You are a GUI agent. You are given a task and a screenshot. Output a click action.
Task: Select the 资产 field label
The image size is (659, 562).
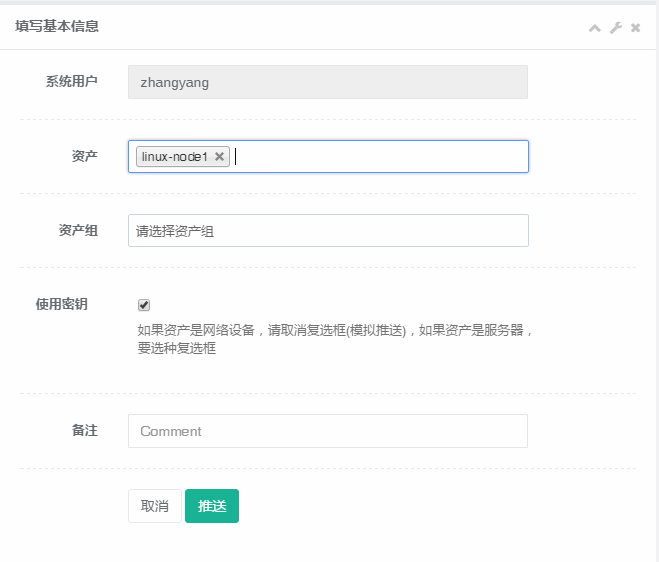click(x=84, y=156)
